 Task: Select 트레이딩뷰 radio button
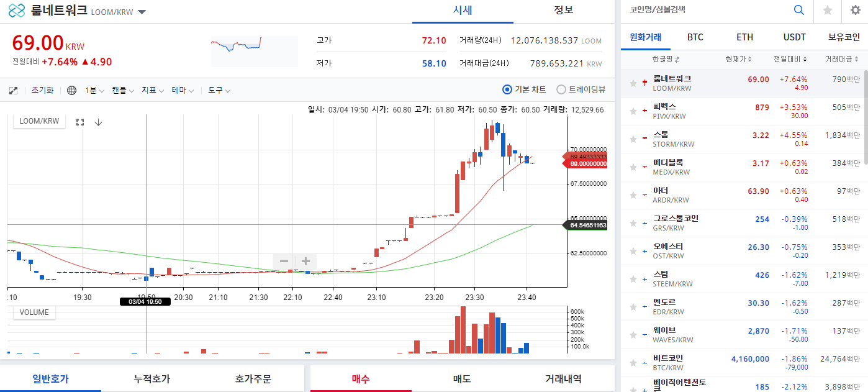(x=561, y=89)
